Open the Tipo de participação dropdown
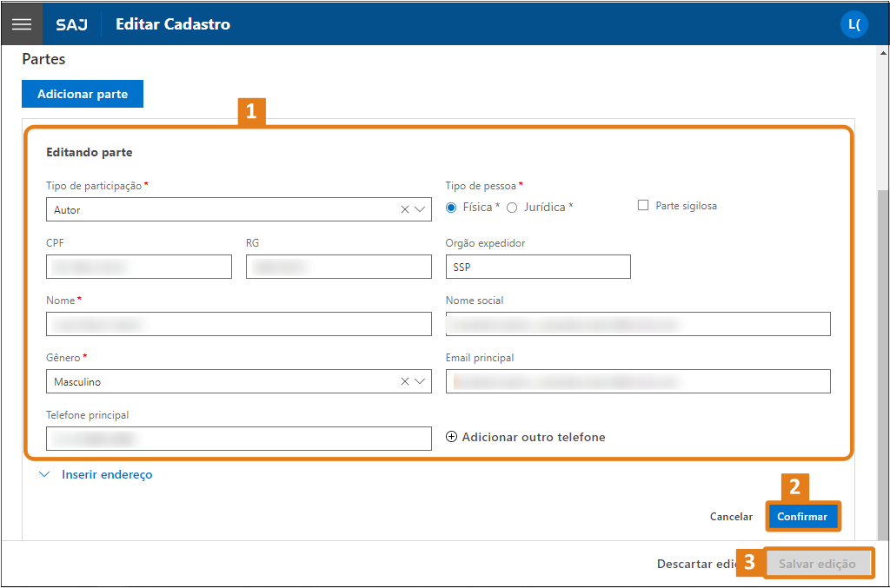Screen dimensions: 890x588 [x=421, y=209]
